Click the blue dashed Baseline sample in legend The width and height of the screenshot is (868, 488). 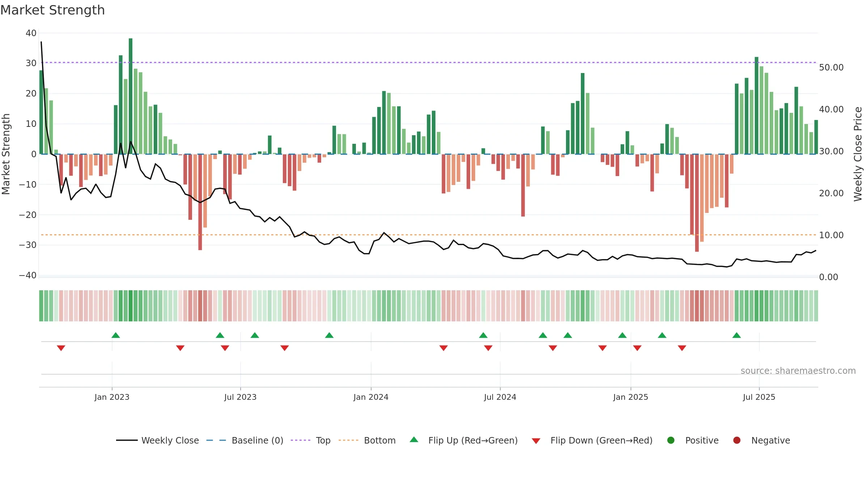click(x=216, y=440)
